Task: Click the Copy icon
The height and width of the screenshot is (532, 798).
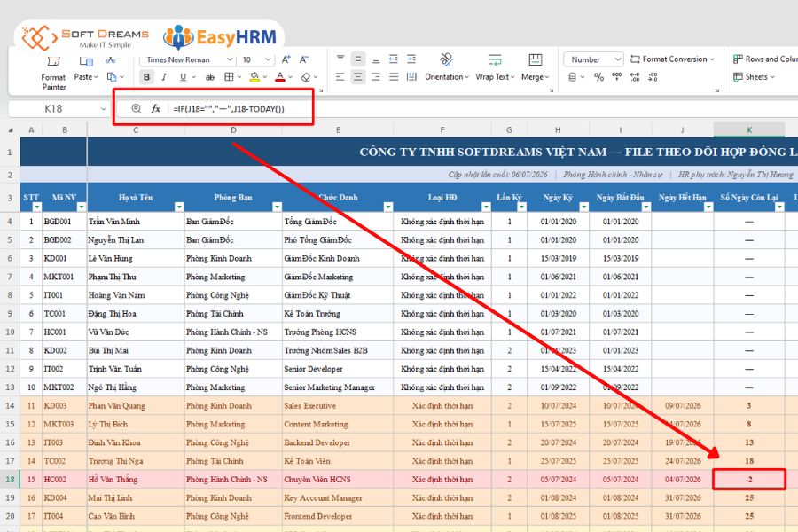Action: pos(112,77)
